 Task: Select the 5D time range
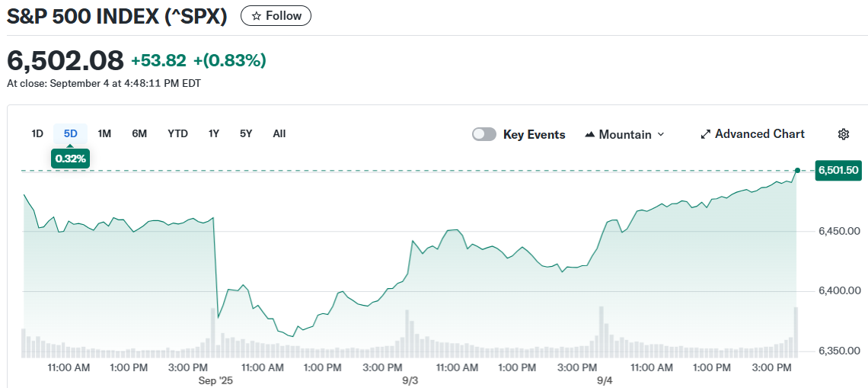(x=71, y=133)
